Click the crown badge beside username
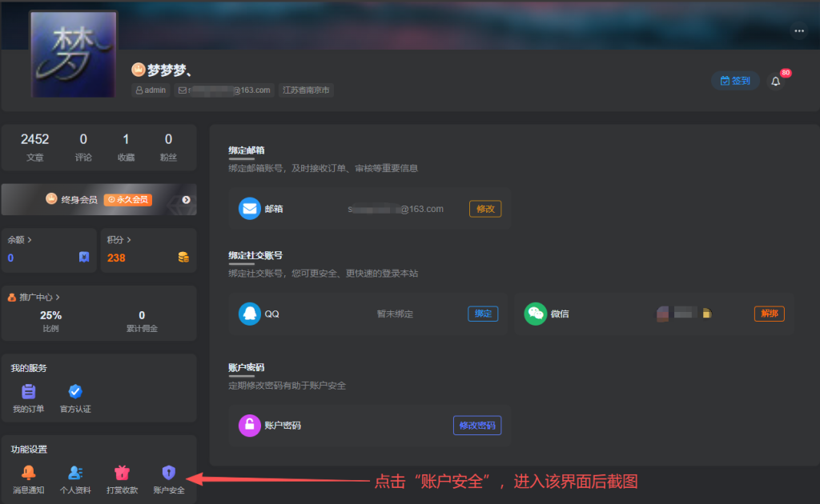 coord(138,70)
